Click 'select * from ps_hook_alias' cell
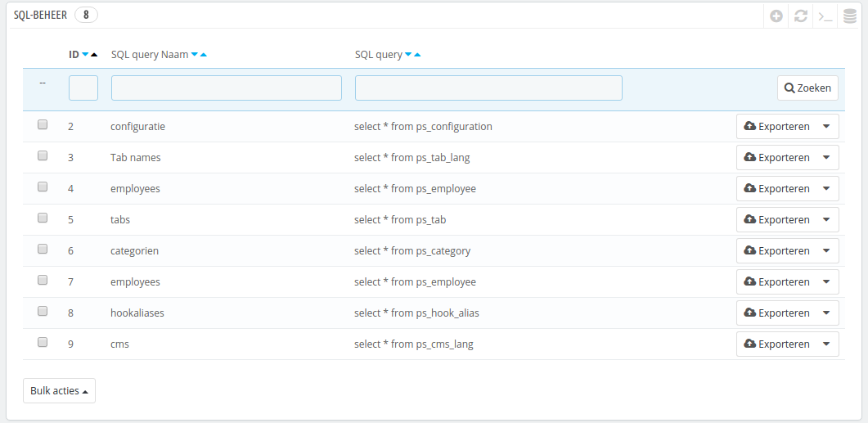The width and height of the screenshot is (868, 423). point(417,313)
